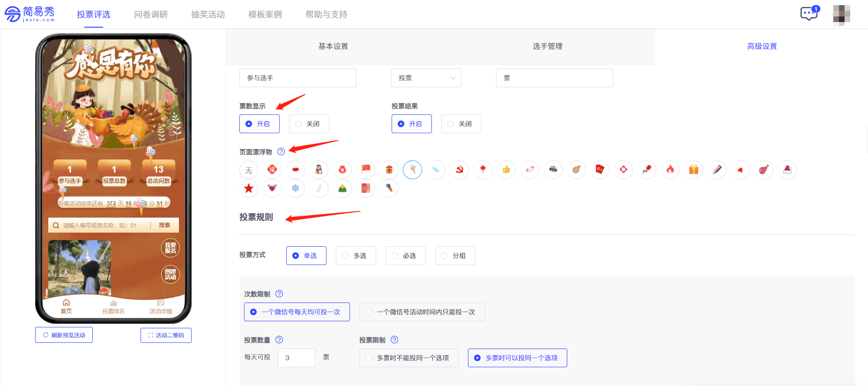Choose the pink music note floating icon
This screenshot has width=868, height=386.
pos(319,189)
